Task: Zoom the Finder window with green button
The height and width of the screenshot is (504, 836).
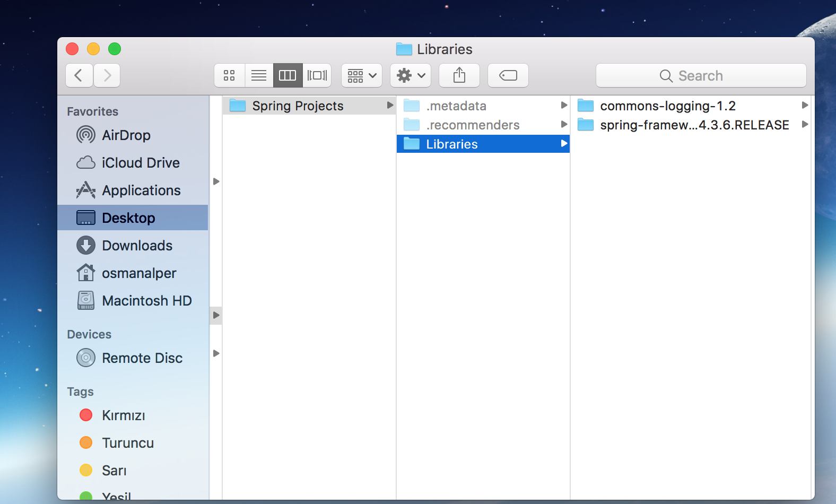Action: pos(115,49)
